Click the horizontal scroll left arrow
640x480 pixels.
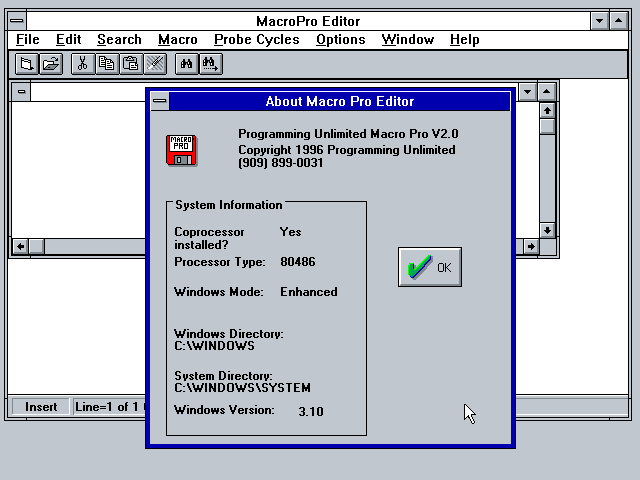pyautogui.click(x=20, y=246)
